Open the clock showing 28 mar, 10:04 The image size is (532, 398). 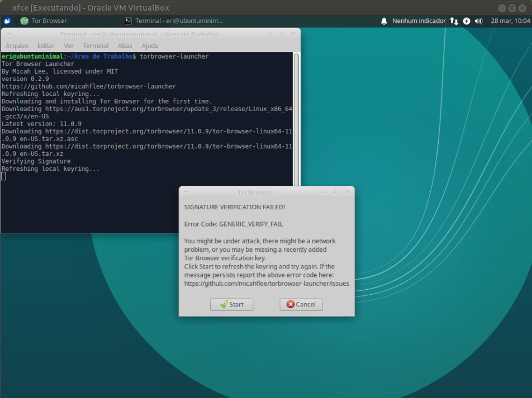pyautogui.click(x=510, y=21)
